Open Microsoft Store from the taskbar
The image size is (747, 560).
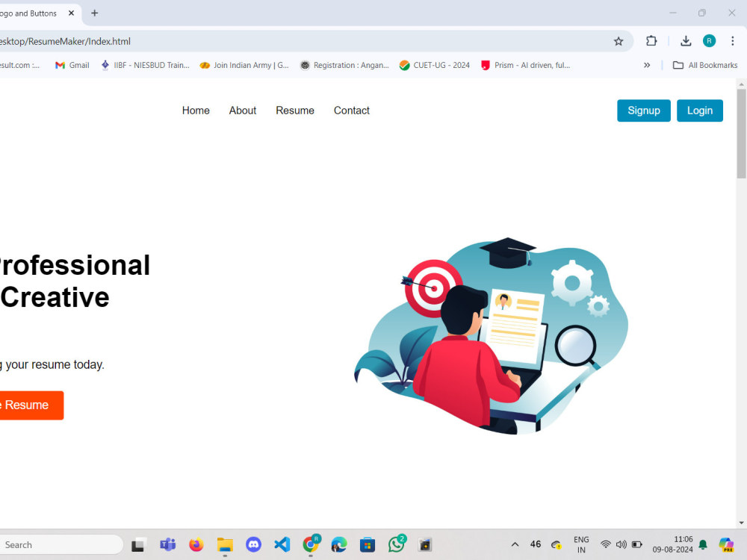coord(368,544)
